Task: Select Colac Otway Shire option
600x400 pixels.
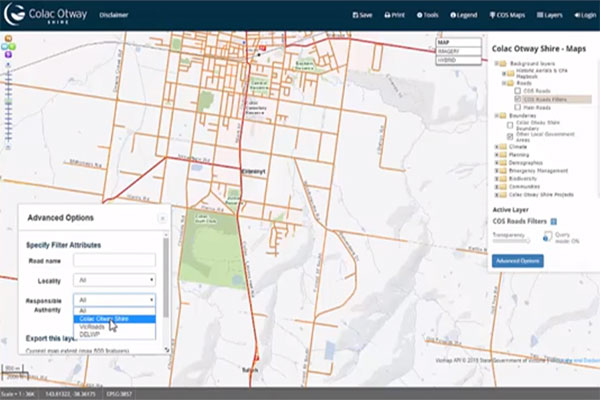Action: pyautogui.click(x=114, y=319)
